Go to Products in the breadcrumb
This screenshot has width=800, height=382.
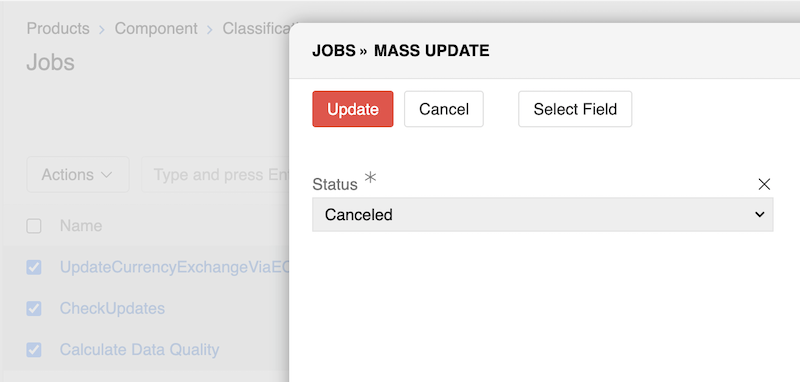(x=58, y=28)
